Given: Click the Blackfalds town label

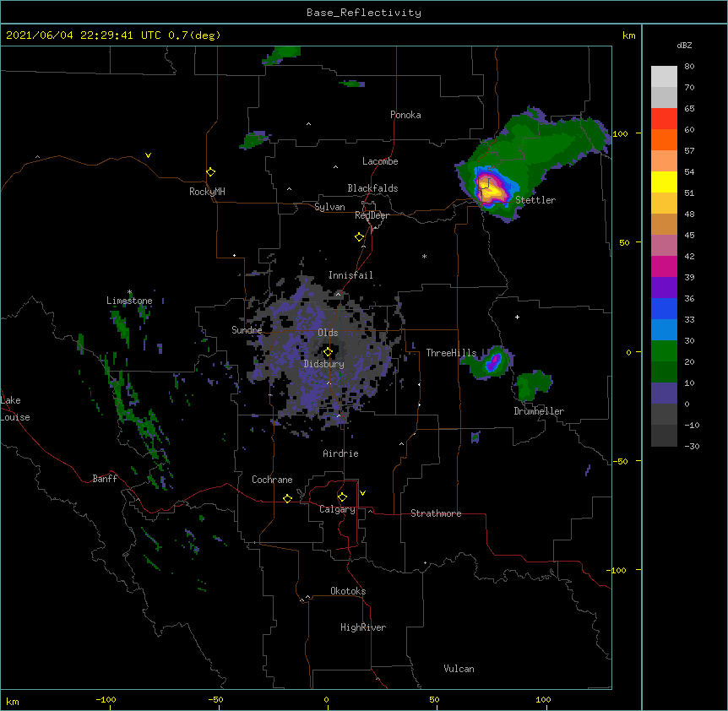Looking at the screenshot, I should pos(372,188).
